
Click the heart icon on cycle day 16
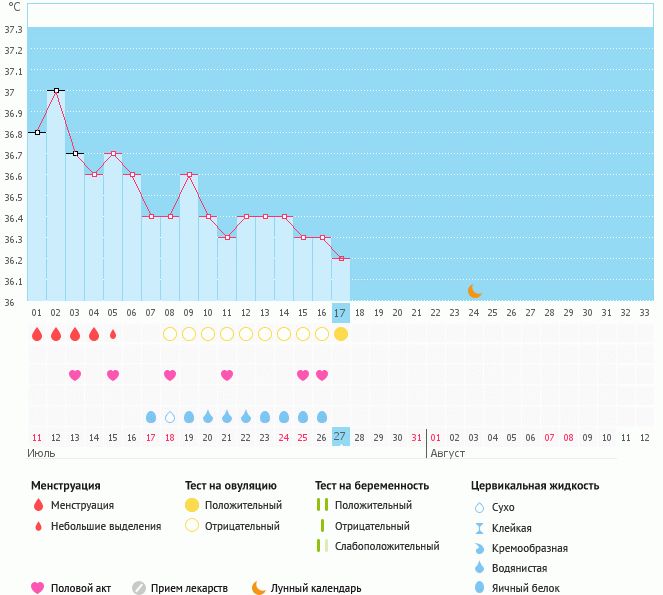(x=322, y=375)
